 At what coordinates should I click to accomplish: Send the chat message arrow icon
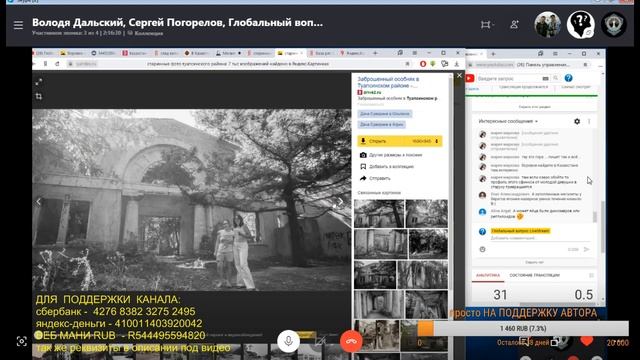587,249
